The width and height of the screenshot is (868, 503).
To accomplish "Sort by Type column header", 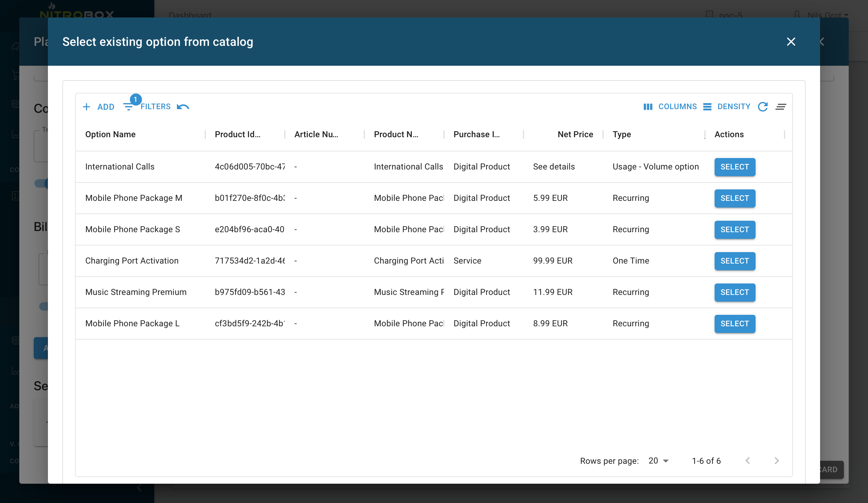I will [622, 134].
